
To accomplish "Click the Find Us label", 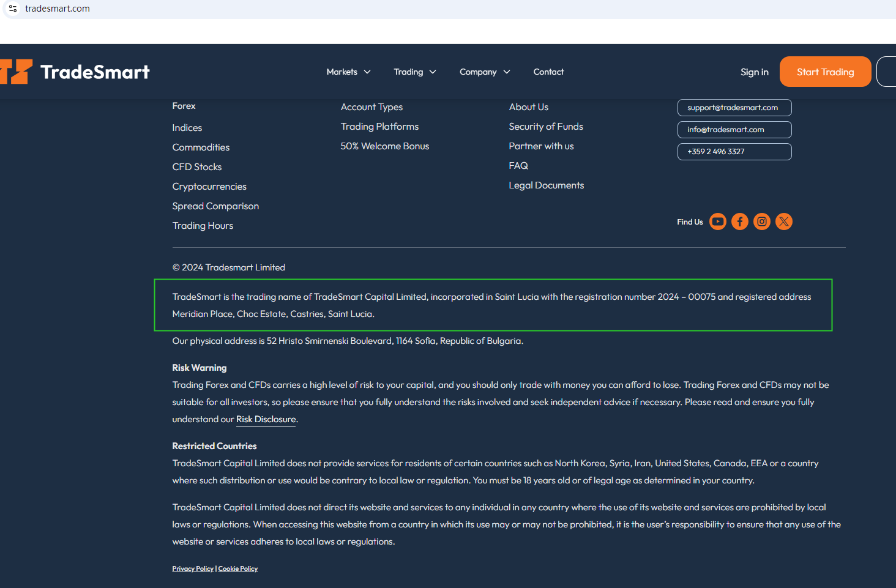I will point(690,222).
